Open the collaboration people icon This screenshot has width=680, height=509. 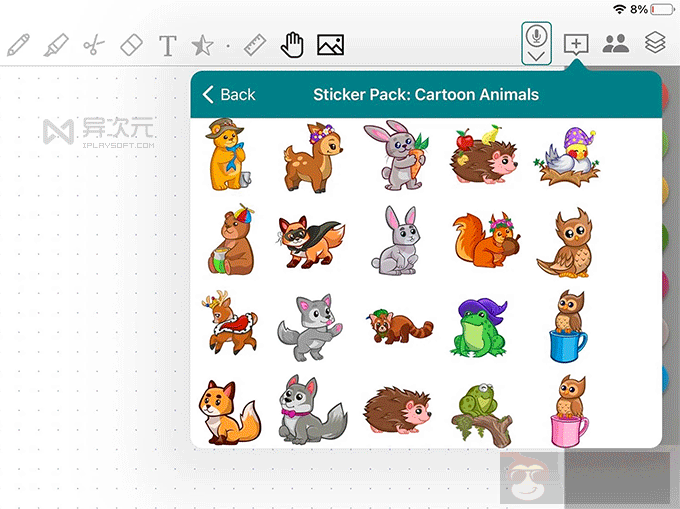tap(616, 43)
